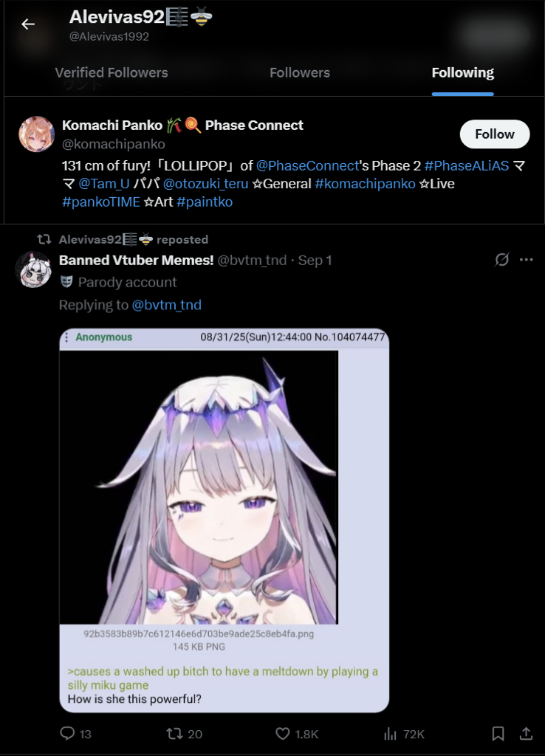View post analytics bar chart icon

pyautogui.click(x=390, y=734)
